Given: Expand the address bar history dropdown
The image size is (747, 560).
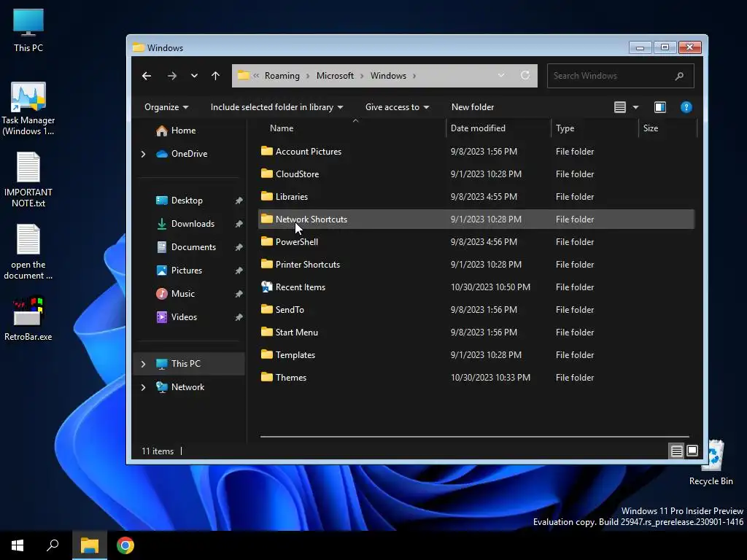Looking at the screenshot, I should pyautogui.click(x=501, y=75).
